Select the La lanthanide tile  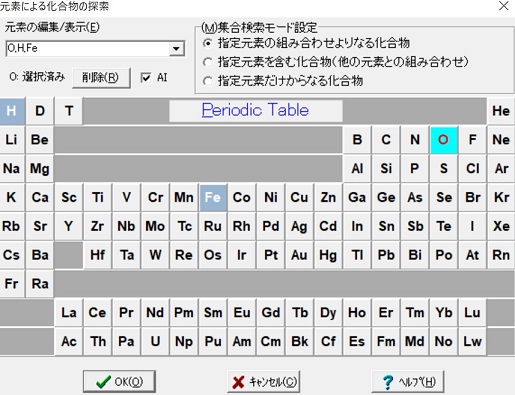69,313
